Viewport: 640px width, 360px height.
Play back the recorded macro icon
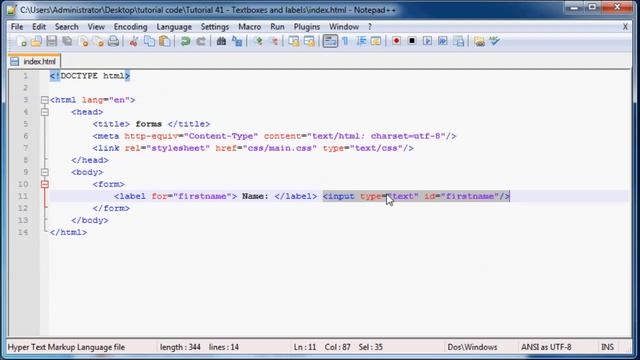[427, 41]
